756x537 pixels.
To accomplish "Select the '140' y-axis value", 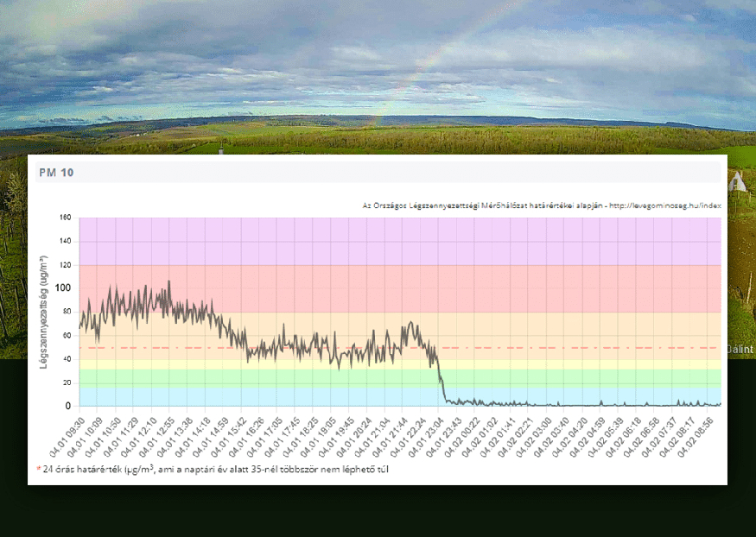I will [65, 241].
